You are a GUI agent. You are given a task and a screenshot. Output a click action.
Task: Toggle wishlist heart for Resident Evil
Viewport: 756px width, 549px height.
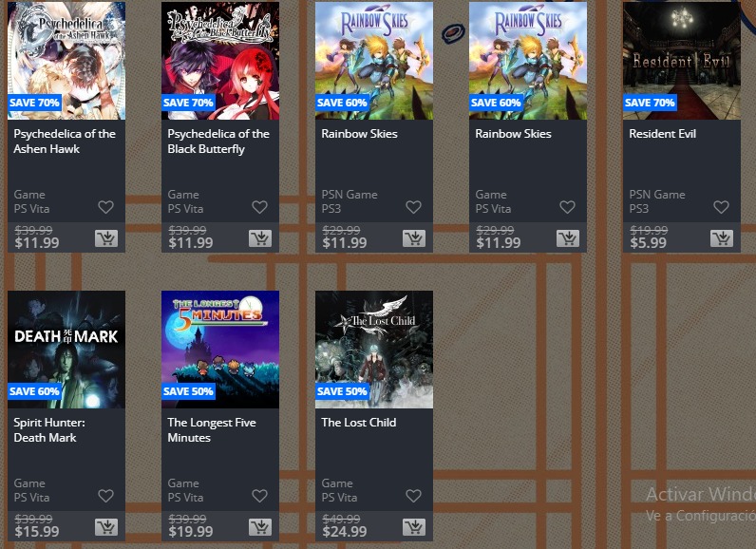point(721,207)
